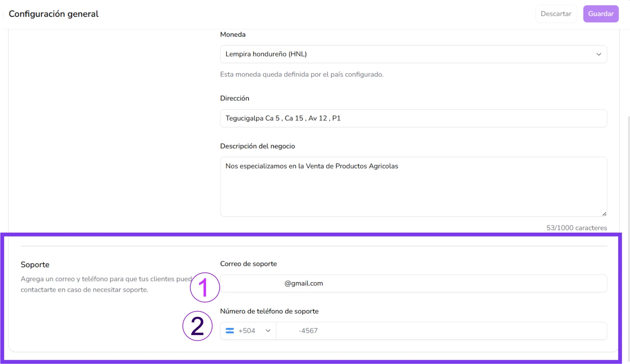Click the Correo de soporte email field
Viewport: 630px width, 364px height.
click(x=414, y=283)
